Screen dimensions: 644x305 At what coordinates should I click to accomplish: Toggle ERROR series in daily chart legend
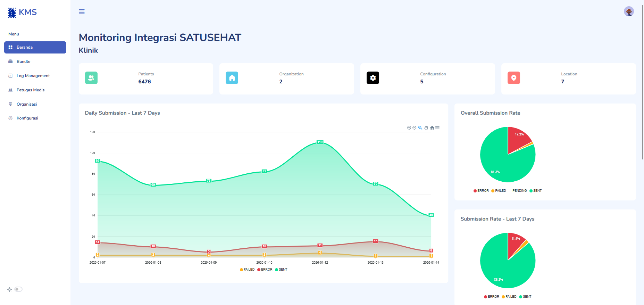pyautogui.click(x=265, y=270)
